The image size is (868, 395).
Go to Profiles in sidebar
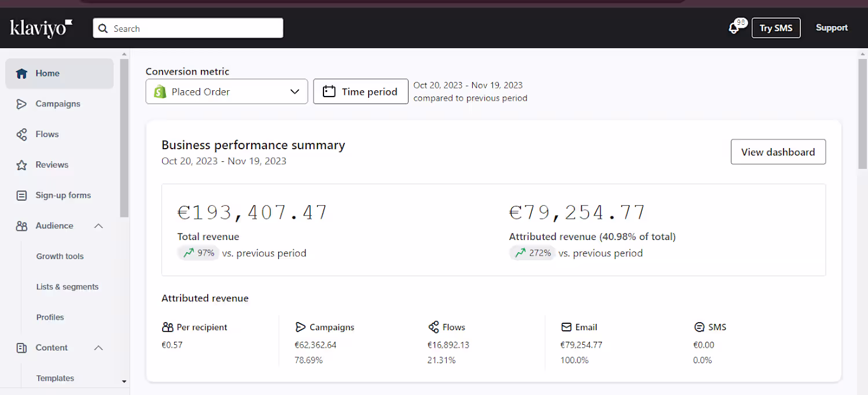tap(50, 318)
